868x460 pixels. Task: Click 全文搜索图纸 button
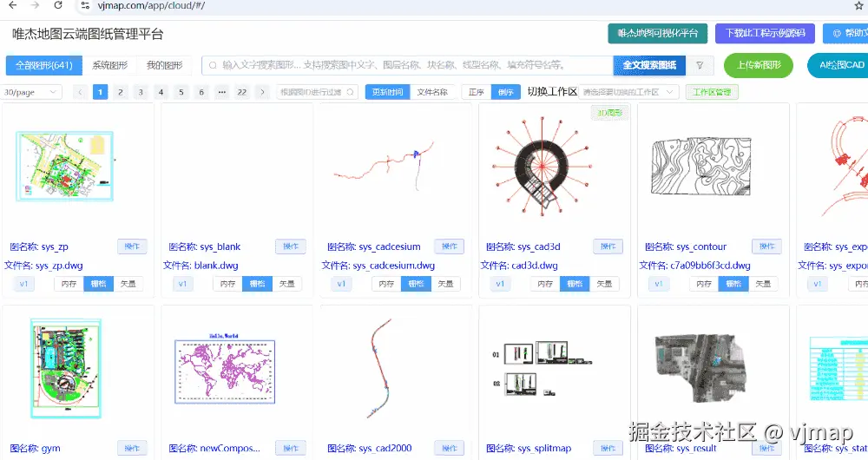[x=649, y=65]
